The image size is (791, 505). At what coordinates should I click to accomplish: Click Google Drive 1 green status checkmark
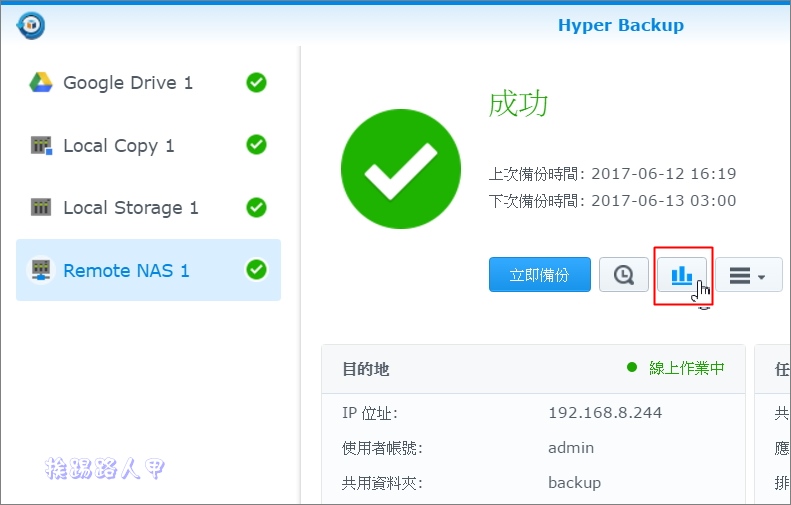click(256, 82)
